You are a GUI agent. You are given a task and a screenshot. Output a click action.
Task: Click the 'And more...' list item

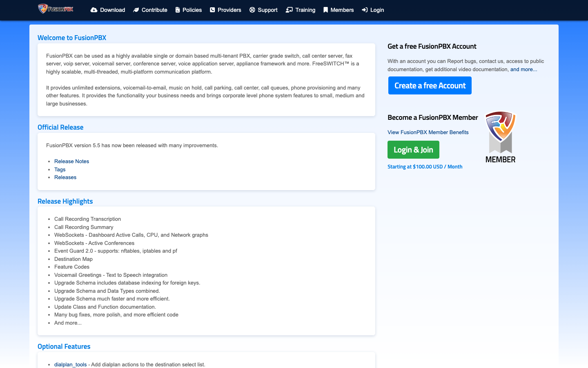[x=68, y=323]
